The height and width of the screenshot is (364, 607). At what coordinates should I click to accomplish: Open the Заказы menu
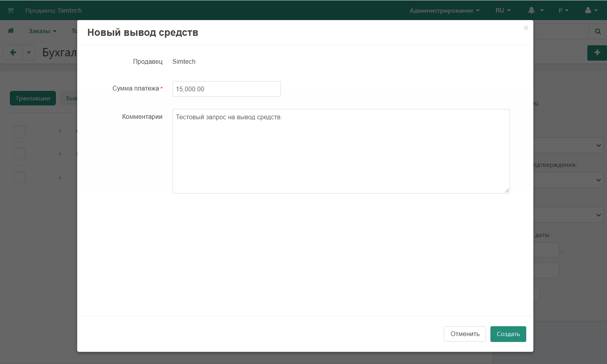[x=43, y=31]
